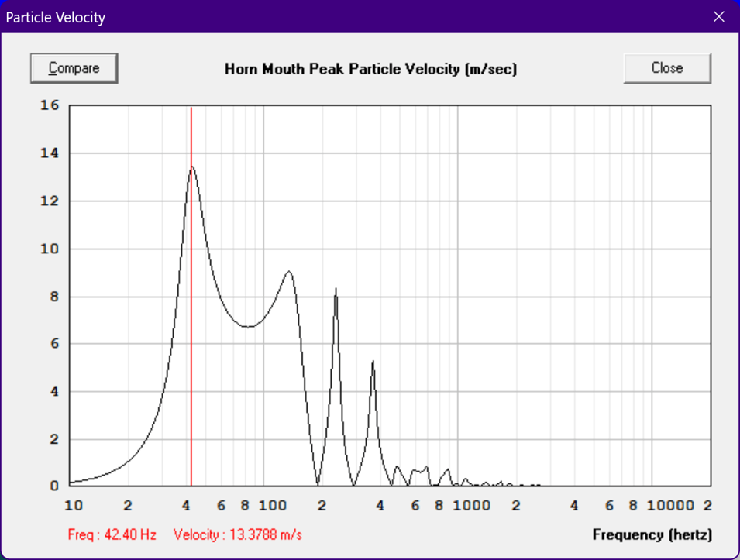The image size is (740, 560).
Task: Select the Freq : 42.40 Hz readout
Action: [x=112, y=535]
